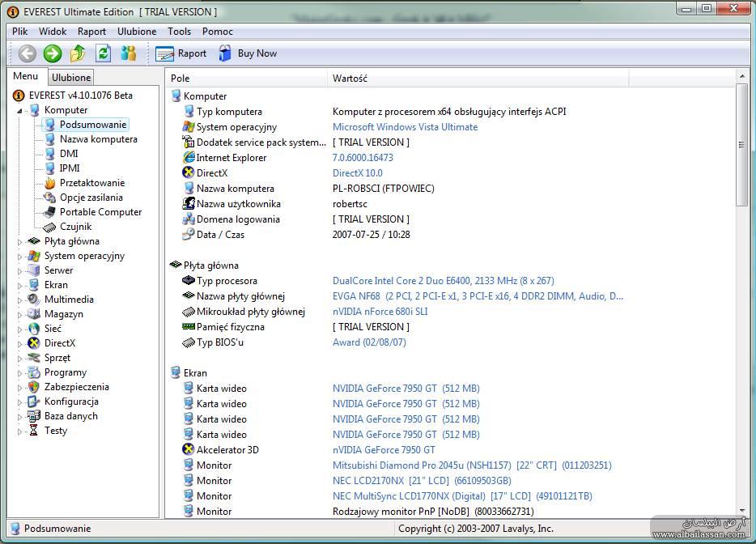Click the System operacyjny Windows flag icon
756x544 pixels.
[34, 256]
